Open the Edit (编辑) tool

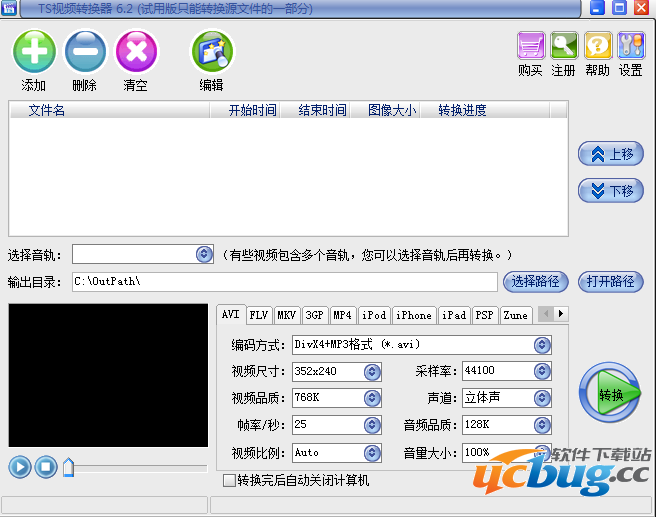[x=211, y=50]
